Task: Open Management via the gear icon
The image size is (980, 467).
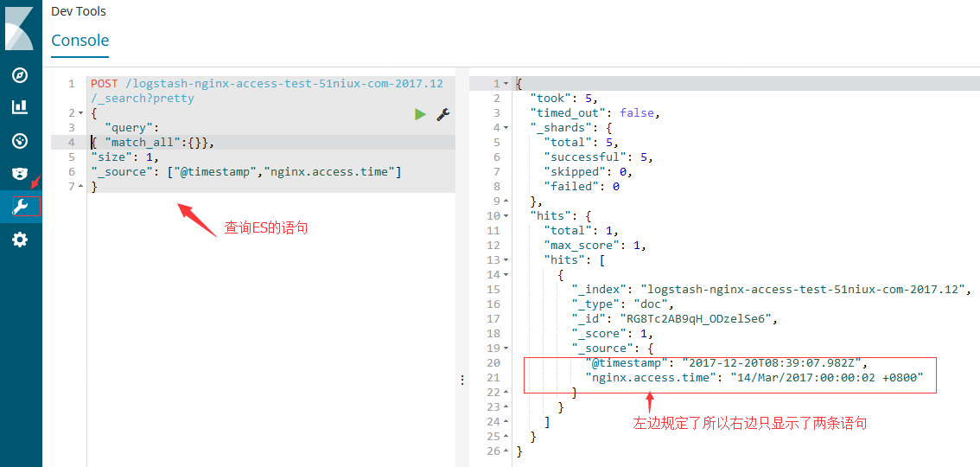Action: 20,240
